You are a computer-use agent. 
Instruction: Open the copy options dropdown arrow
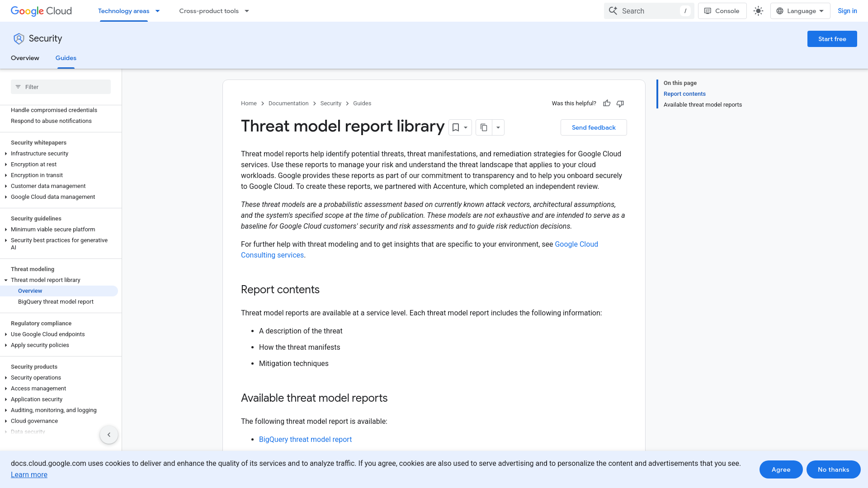coord(498,127)
